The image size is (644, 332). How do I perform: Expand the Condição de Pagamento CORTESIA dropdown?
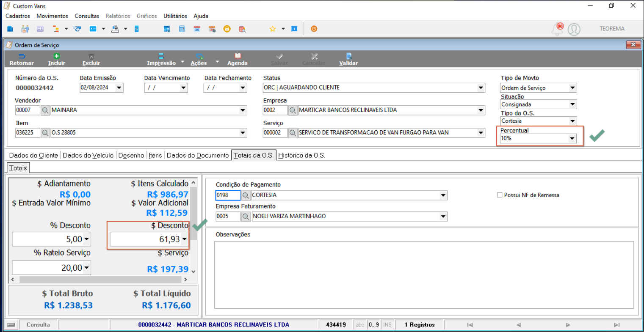coord(443,195)
